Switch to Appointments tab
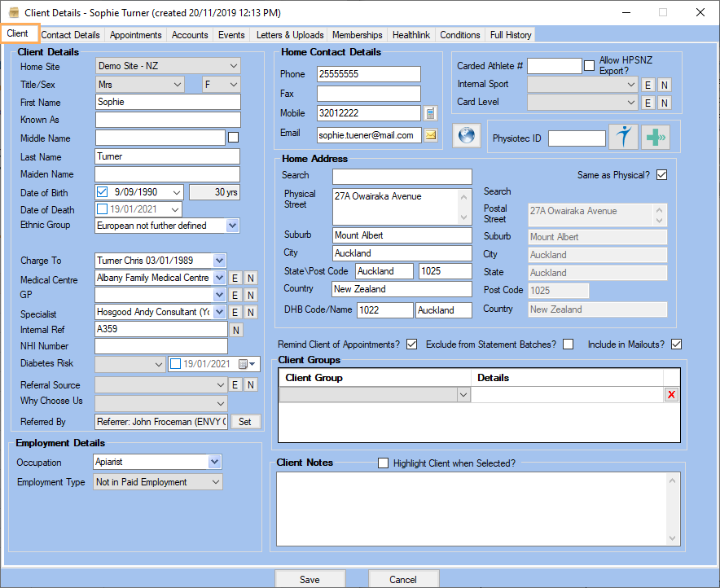The image size is (720, 588). coord(135,35)
